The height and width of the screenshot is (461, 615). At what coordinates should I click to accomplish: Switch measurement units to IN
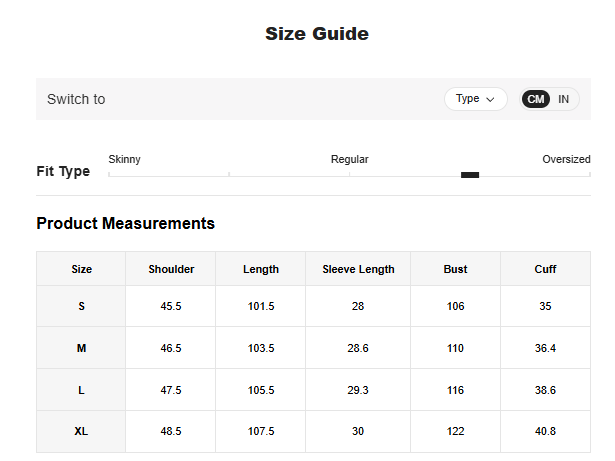click(564, 99)
